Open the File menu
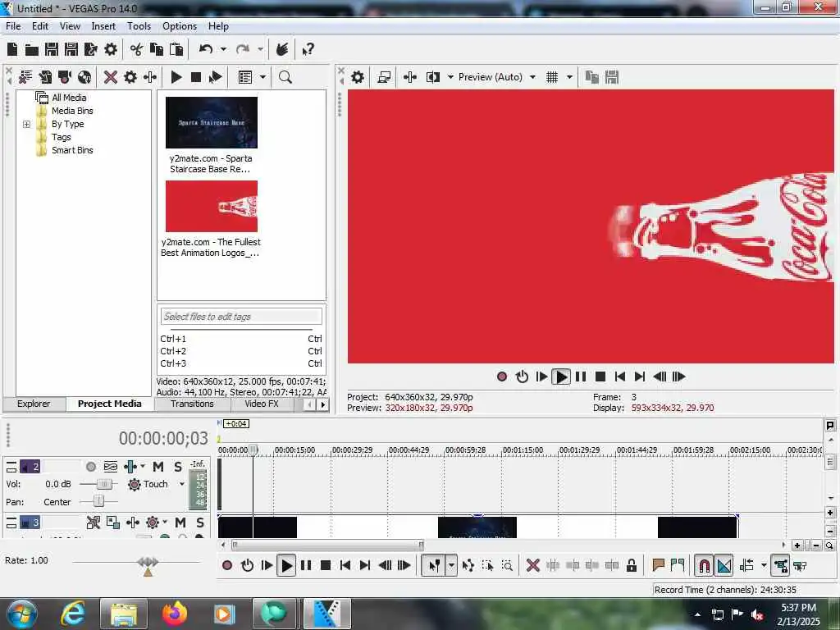The image size is (840, 630). tap(13, 26)
